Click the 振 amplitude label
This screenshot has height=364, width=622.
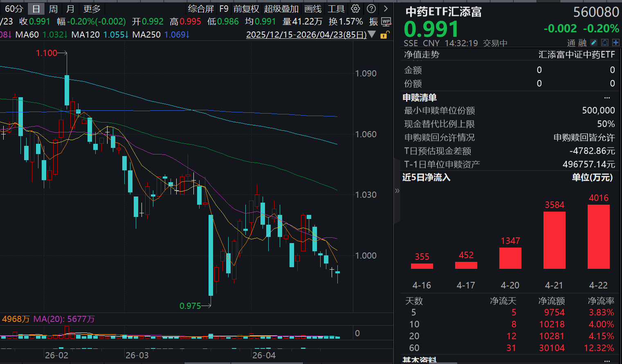coord(373,22)
